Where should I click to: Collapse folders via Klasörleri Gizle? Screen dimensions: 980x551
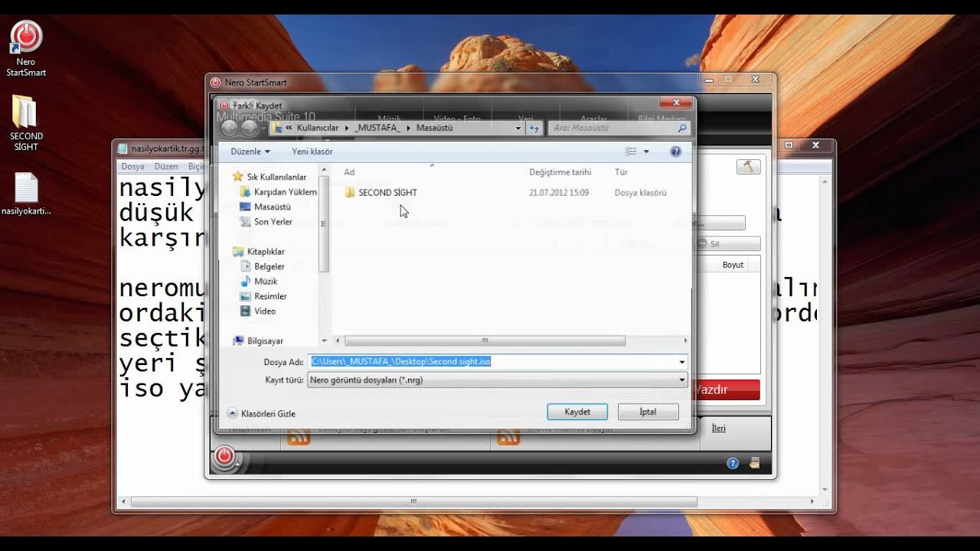pos(261,413)
